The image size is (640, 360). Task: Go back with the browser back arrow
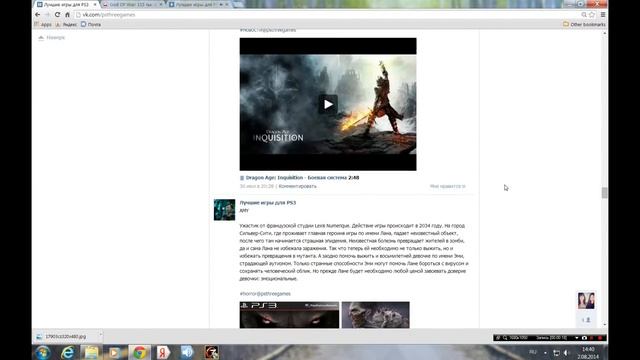click(38, 15)
